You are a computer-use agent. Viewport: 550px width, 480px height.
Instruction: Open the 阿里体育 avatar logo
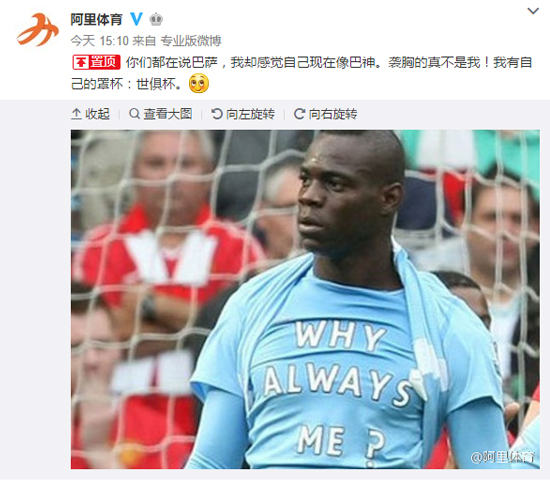click(x=37, y=29)
